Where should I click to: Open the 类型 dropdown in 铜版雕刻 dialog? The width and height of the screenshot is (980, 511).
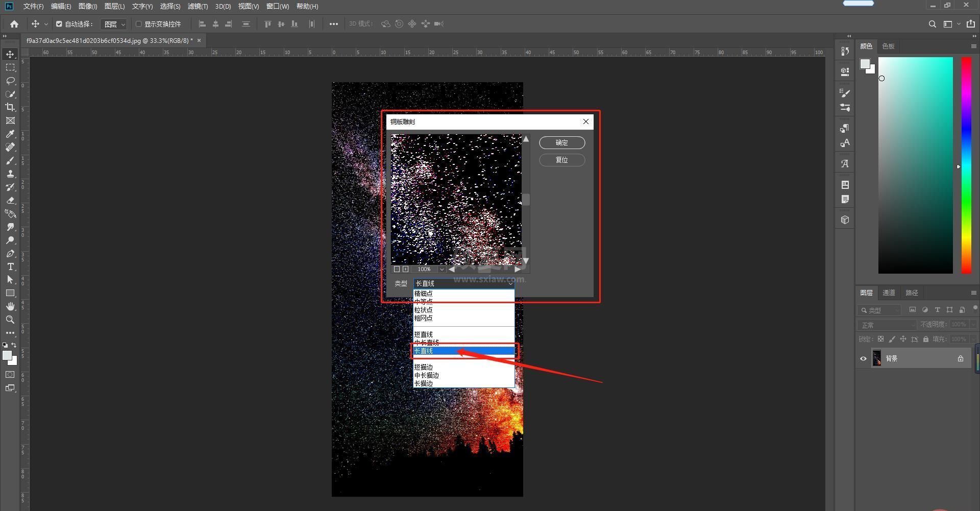[x=463, y=283]
